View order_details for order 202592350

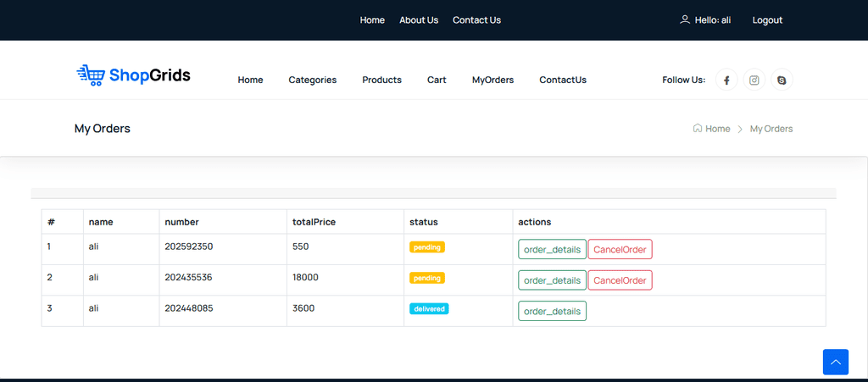pyautogui.click(x=552, y=249)
